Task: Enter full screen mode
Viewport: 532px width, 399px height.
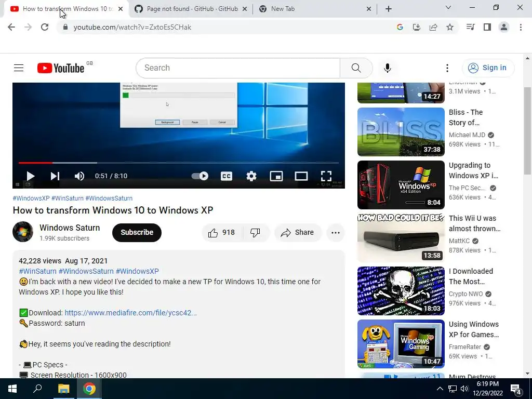Action: [x=326, y=176]
